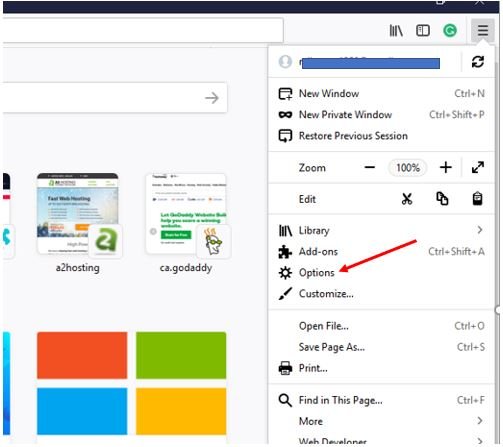Click the Sync refresh icon
503x447 pixels.
pyautogui.click(x=478, y=62)
